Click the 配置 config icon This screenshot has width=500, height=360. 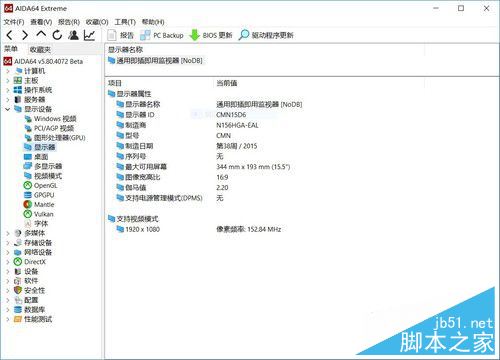coord(18,300)
